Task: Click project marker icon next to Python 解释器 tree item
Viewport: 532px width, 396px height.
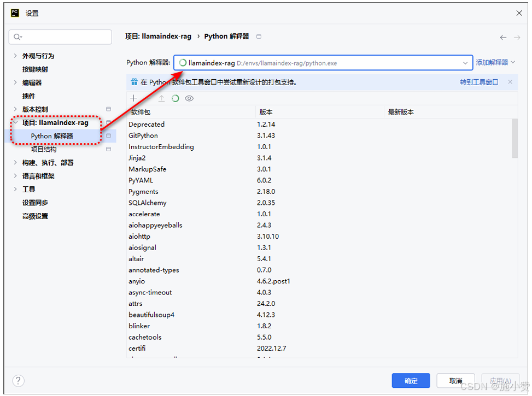Action: pos(109,136)
